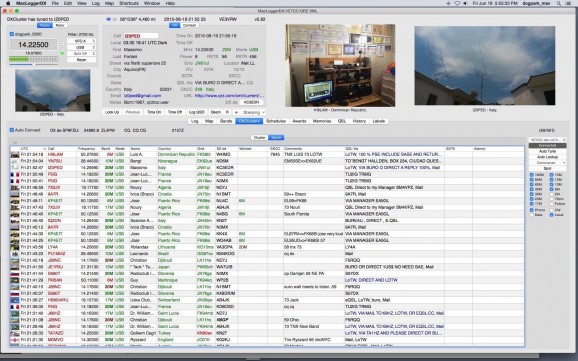Click the Time On button
This screenshot has width=578, height=361.
(x=154, y=112)
